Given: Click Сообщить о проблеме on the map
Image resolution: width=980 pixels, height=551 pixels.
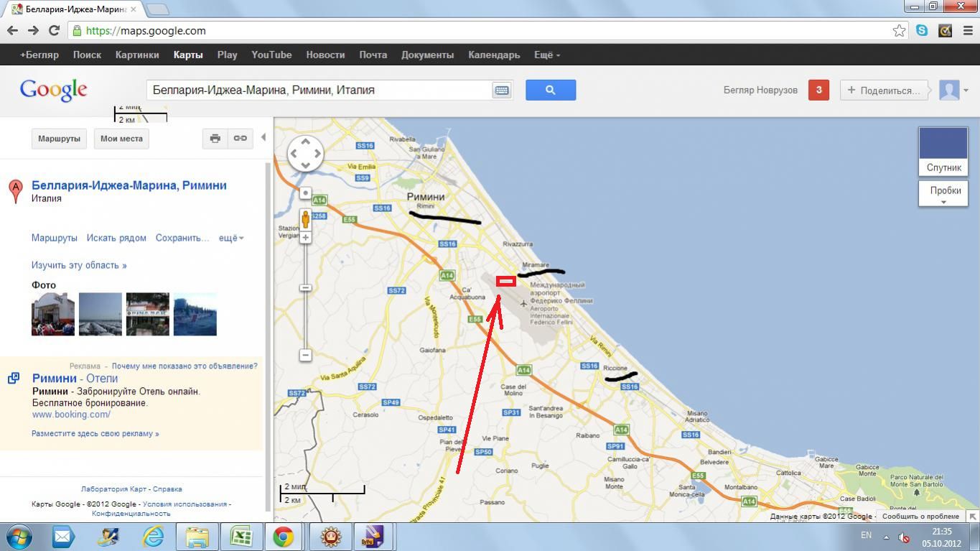Looking at the screenshot, I should point(920,517).
